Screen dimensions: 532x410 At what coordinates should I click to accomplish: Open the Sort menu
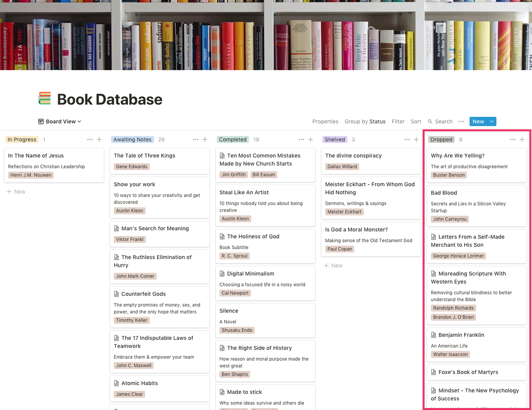416,121
